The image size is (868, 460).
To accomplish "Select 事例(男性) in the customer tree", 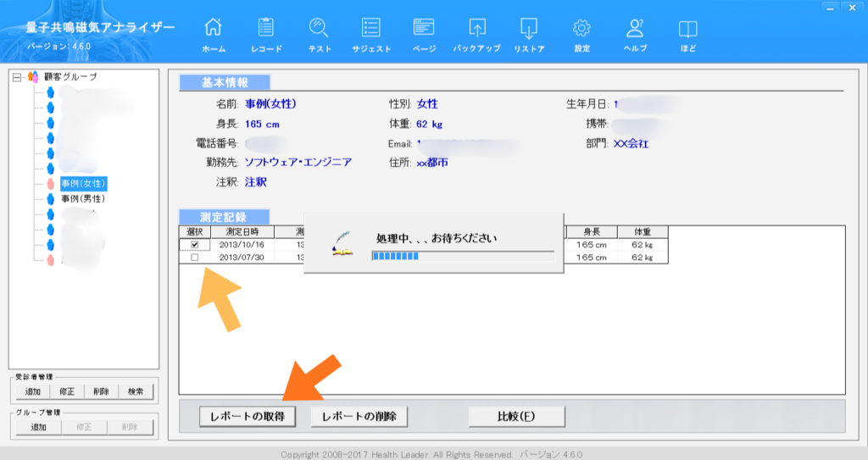I will [x=83, y=198].
